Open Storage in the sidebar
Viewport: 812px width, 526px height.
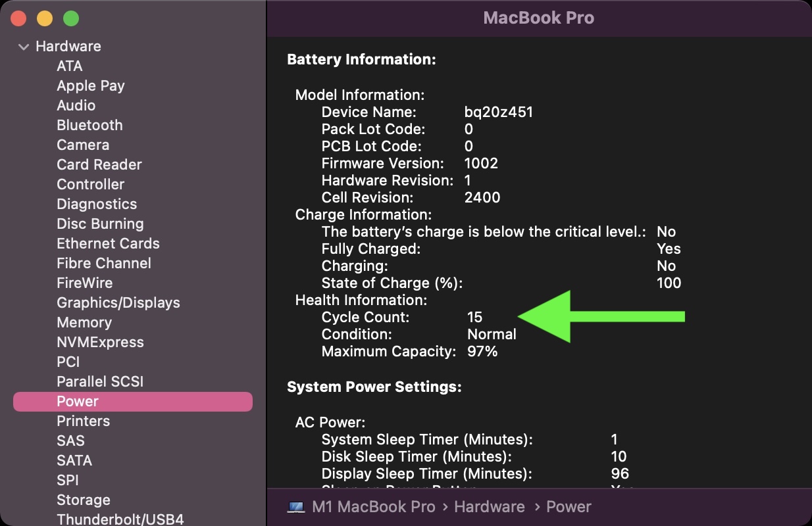pos(84,500)
